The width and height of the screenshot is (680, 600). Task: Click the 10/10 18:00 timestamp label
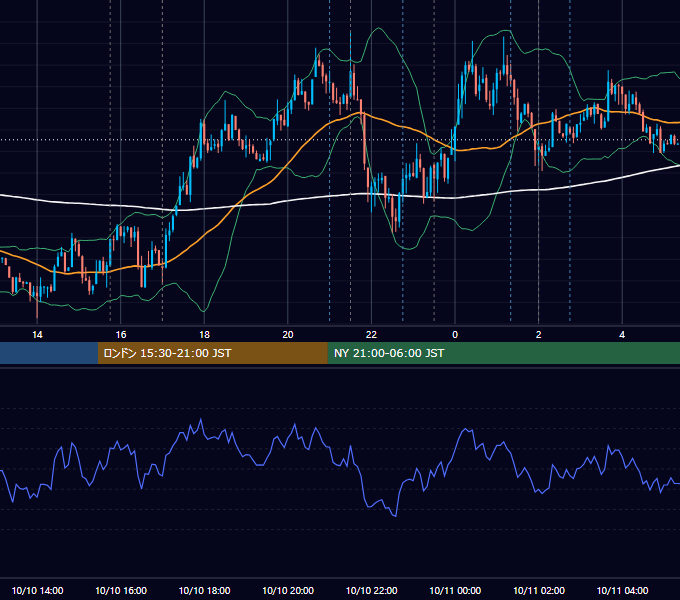tap(204, 590)
